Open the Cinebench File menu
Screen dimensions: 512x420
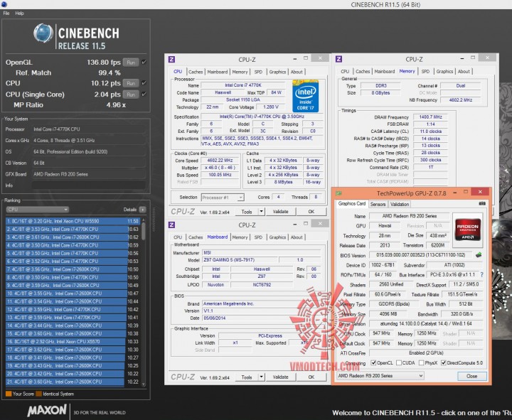pyautogui.click(x=6, y=14)
